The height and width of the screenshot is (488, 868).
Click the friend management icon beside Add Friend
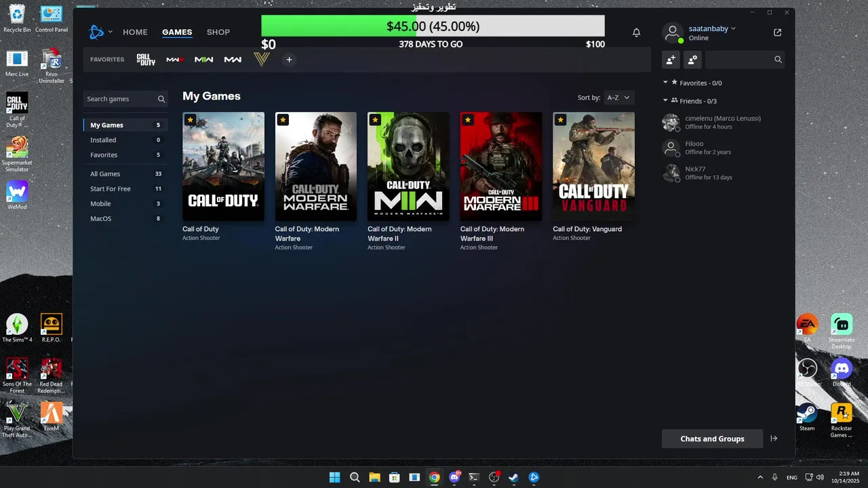coord(692,60)
